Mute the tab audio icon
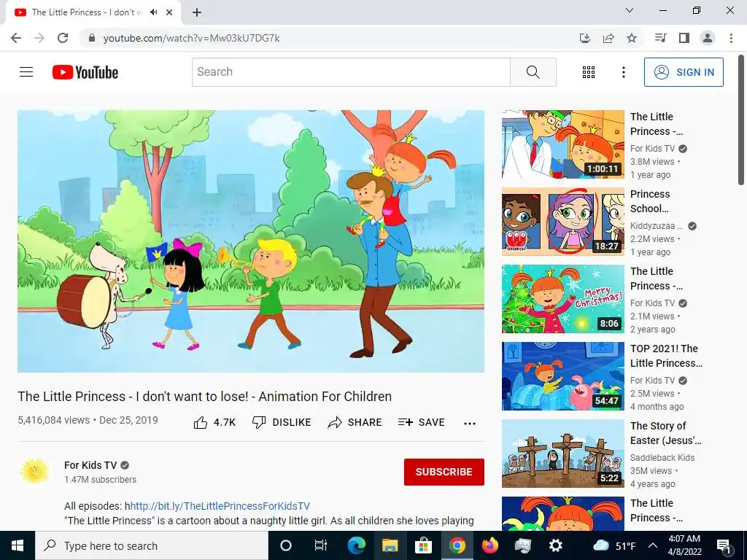The width and height of the screenshot is (747, 560). coord(153,12)
